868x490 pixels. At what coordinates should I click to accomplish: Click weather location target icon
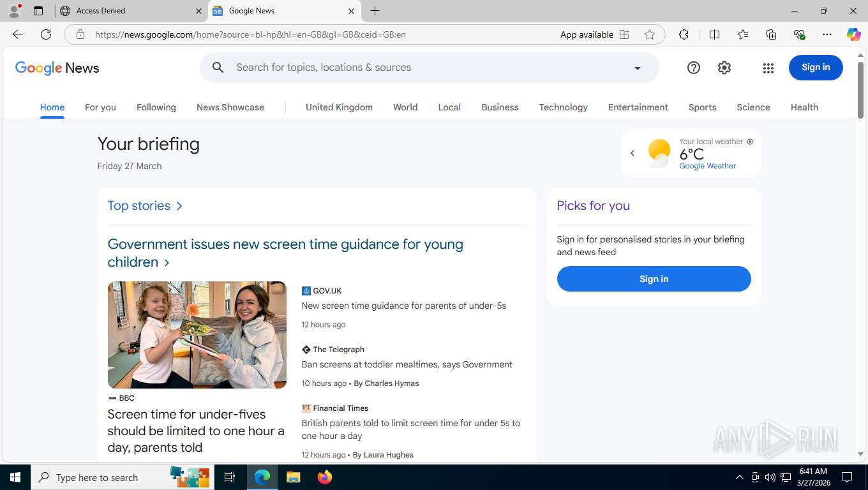point(750,142)
